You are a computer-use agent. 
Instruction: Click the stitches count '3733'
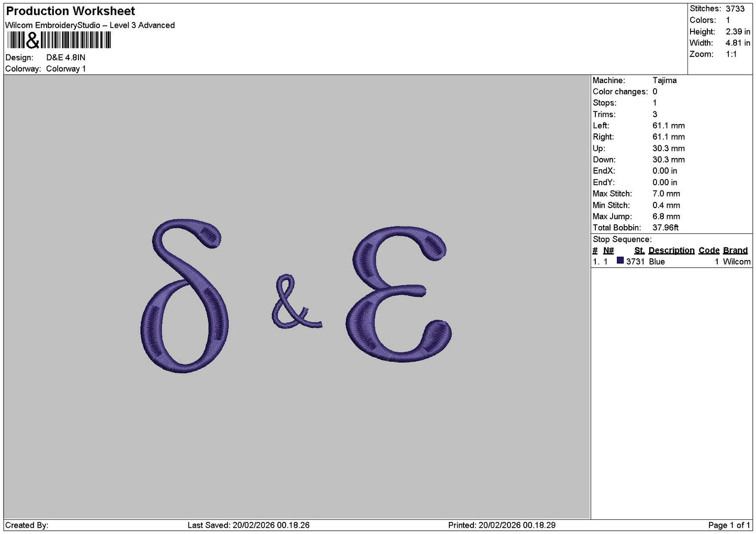point(735,9)
